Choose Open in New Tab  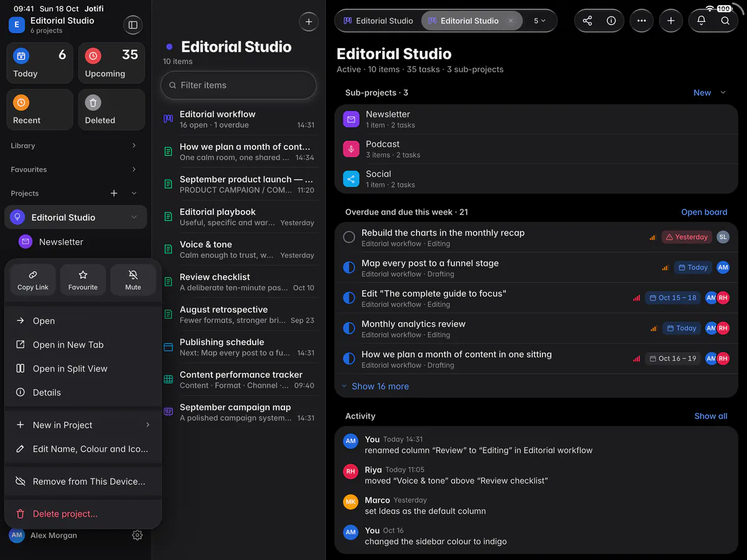pyautogui.click(x=83, y=345)
